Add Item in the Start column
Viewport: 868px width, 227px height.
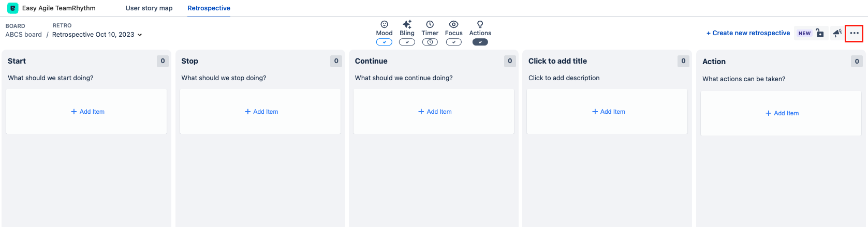[x=87, y=112]
